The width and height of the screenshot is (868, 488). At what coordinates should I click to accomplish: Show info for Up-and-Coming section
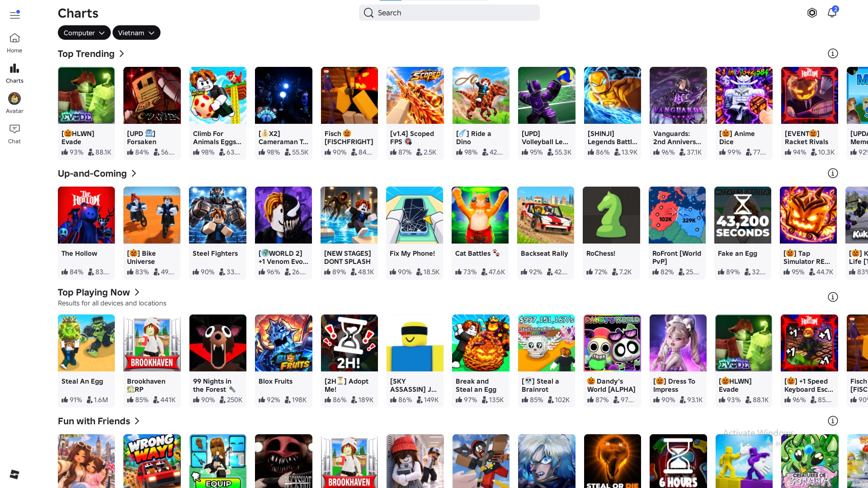click(833, 174)
